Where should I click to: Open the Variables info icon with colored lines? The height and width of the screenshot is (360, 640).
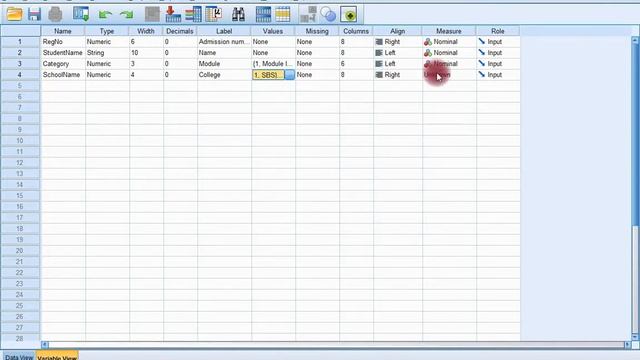[193, 15]
